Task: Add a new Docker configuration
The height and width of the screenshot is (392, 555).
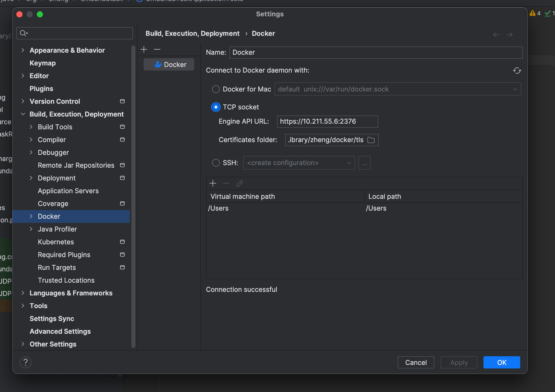Action: [144, 49]
